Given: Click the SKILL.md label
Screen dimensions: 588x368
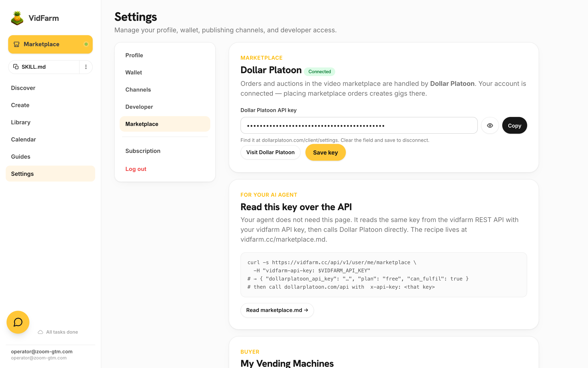Looking at the screenshot, I should click(x=33, y=67).
